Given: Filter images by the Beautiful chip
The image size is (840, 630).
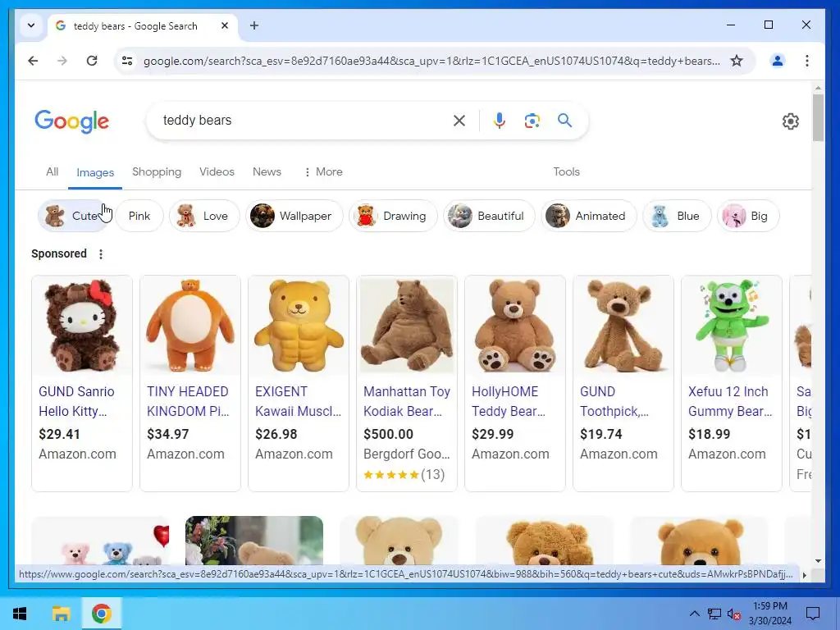Looking at the screenshot, I should tap(489, 216).
